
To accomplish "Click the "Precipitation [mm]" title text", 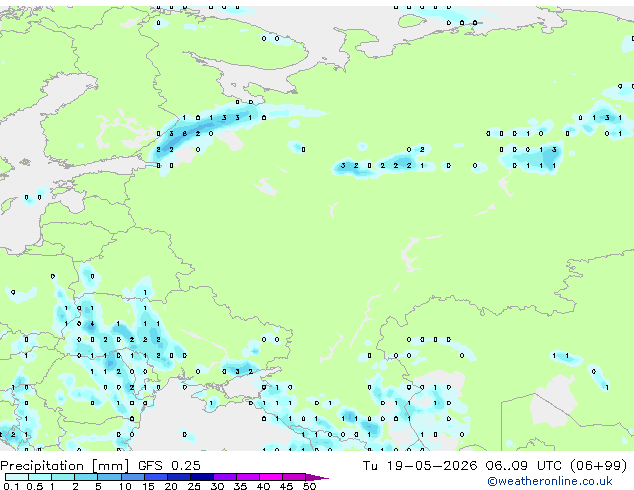I will [65, 466].
